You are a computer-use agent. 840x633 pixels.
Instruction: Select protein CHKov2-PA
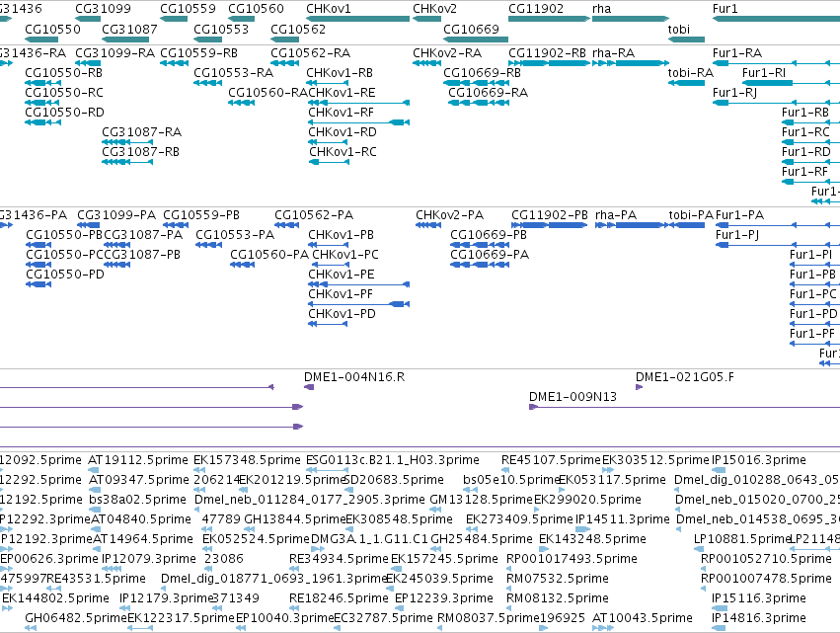[x=449, y=215]
